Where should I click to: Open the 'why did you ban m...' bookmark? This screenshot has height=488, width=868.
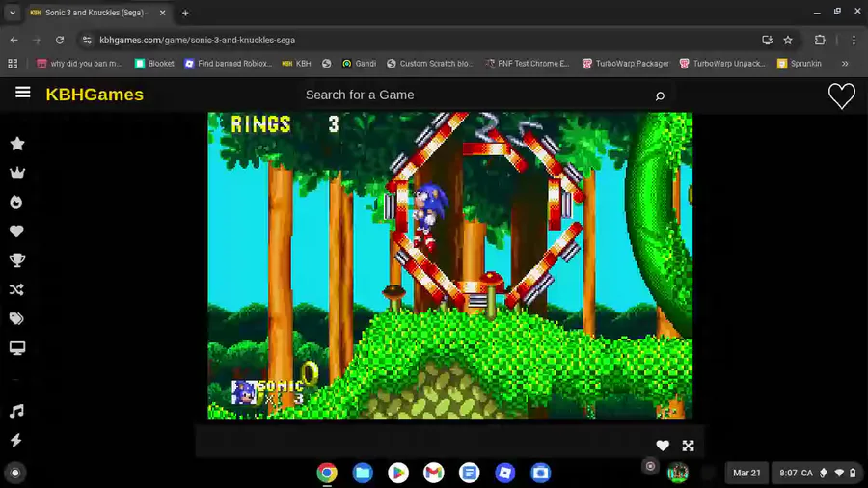tap(79, 64)
